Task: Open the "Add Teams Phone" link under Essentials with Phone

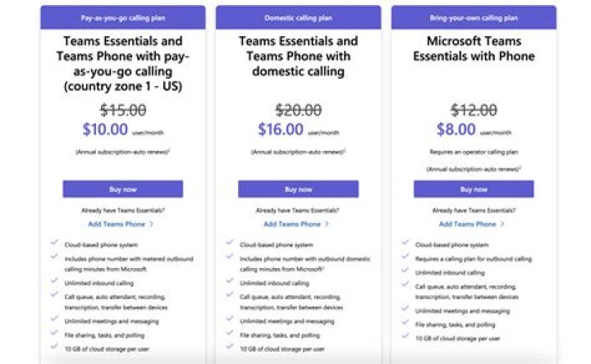Action: coord(468,224)
